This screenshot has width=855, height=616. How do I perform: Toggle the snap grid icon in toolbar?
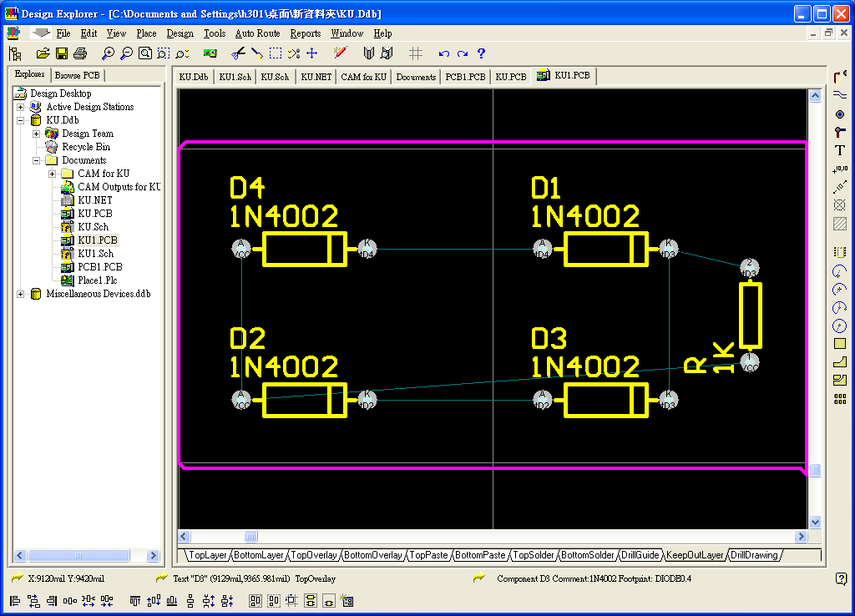pos(415,53)
